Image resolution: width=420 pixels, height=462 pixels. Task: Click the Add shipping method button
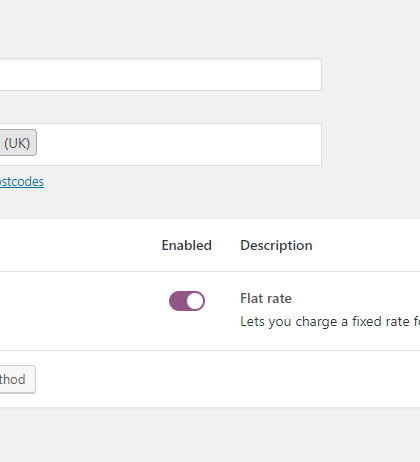point(17,379)
